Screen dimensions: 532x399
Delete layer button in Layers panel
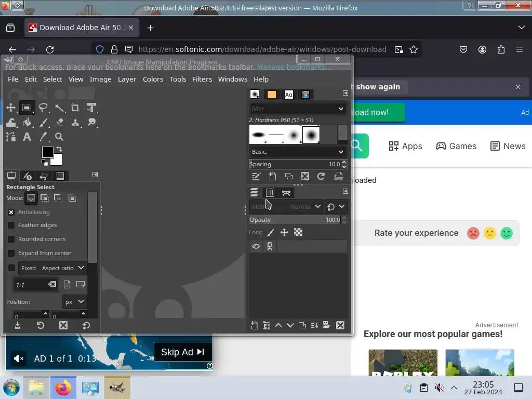(x=340, y=326)
